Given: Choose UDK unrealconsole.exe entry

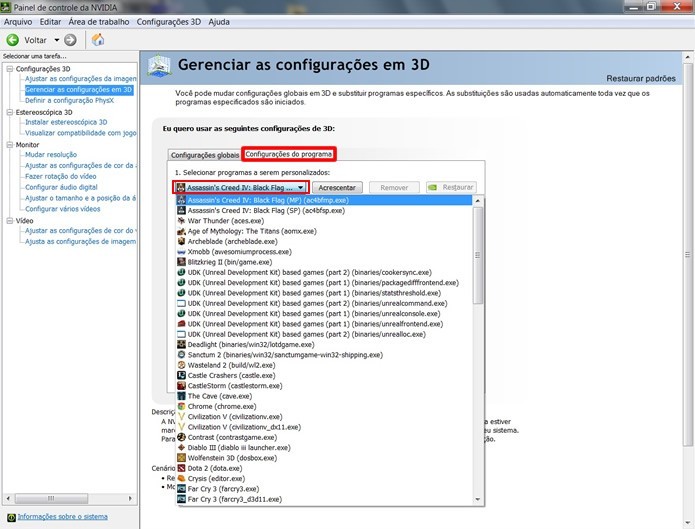Looking at the screenshot, I should click(x=324, y=313).
